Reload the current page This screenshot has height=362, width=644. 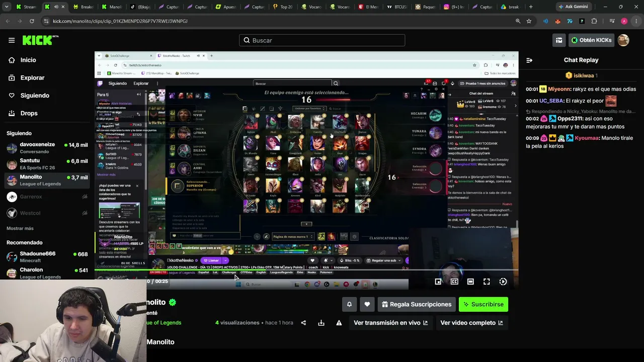click(x=32, y=21)
